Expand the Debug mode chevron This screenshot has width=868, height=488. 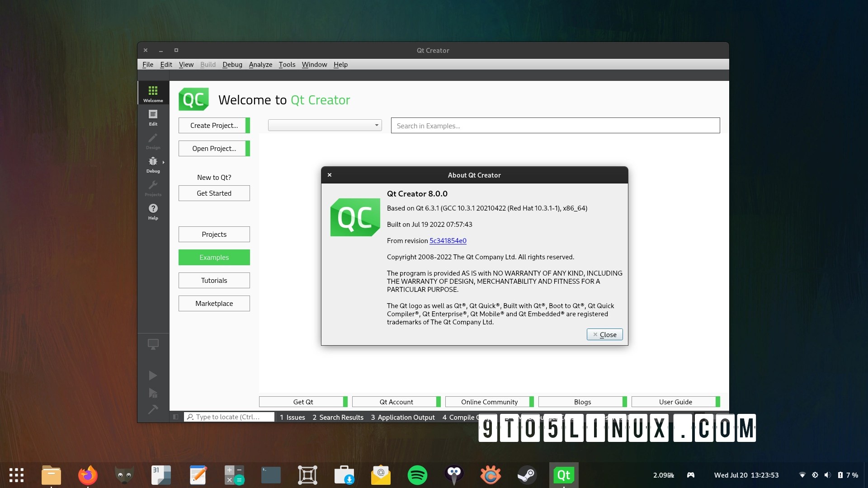(163, 162)
